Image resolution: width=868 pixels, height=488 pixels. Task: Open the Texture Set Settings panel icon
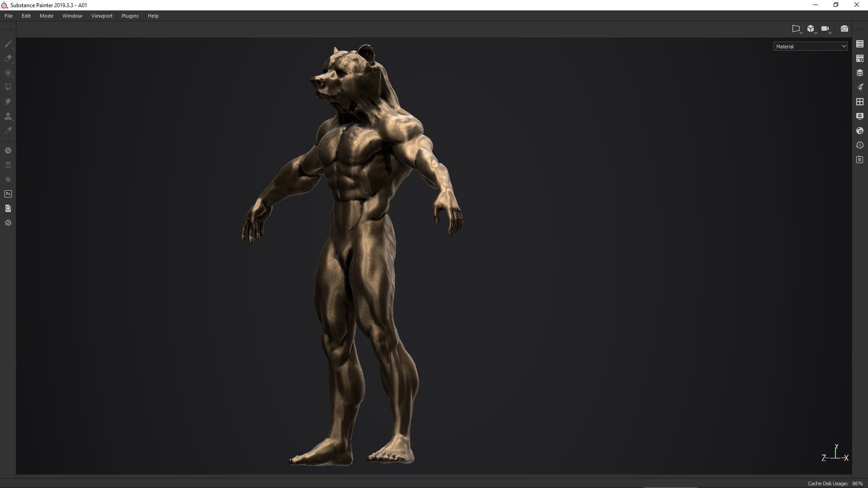(860, 58)
